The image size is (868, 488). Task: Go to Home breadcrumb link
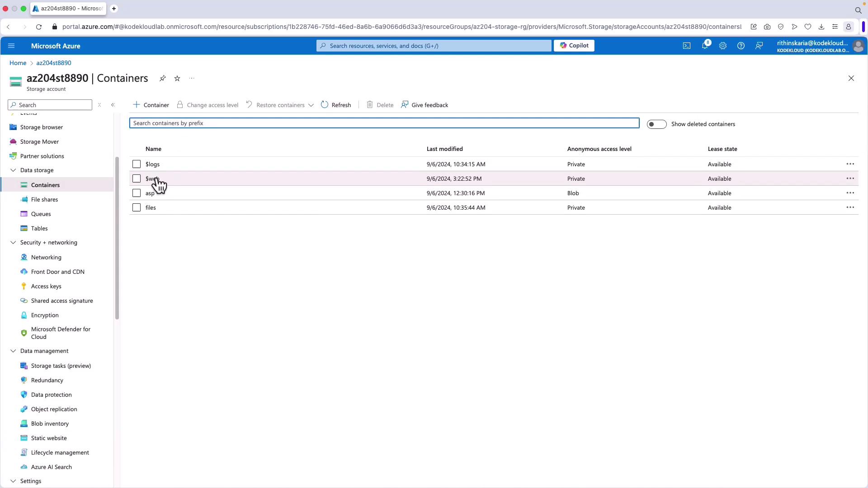pyautogui.click(x=18, y=63)
